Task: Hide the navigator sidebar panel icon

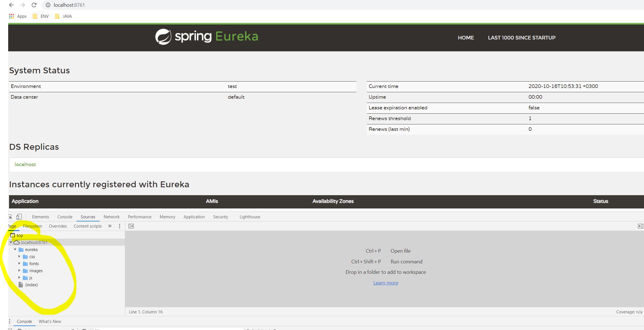Action: [x=131, y=226]
